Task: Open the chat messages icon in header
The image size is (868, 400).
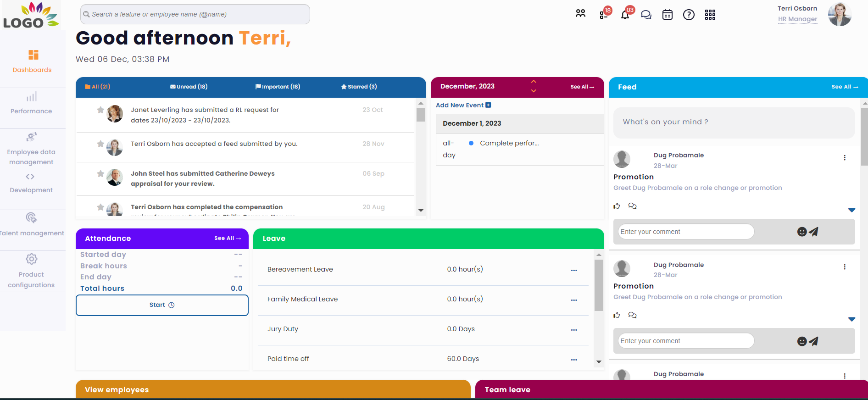Action: coord(646,15)
